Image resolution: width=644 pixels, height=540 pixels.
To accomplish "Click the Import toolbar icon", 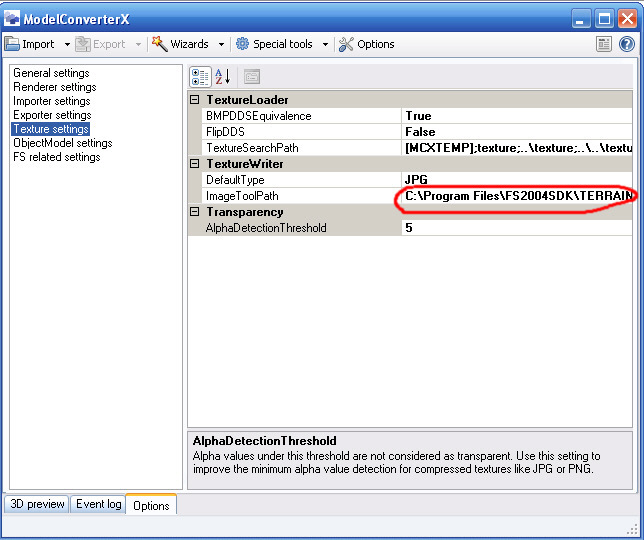I will (12, 44).
